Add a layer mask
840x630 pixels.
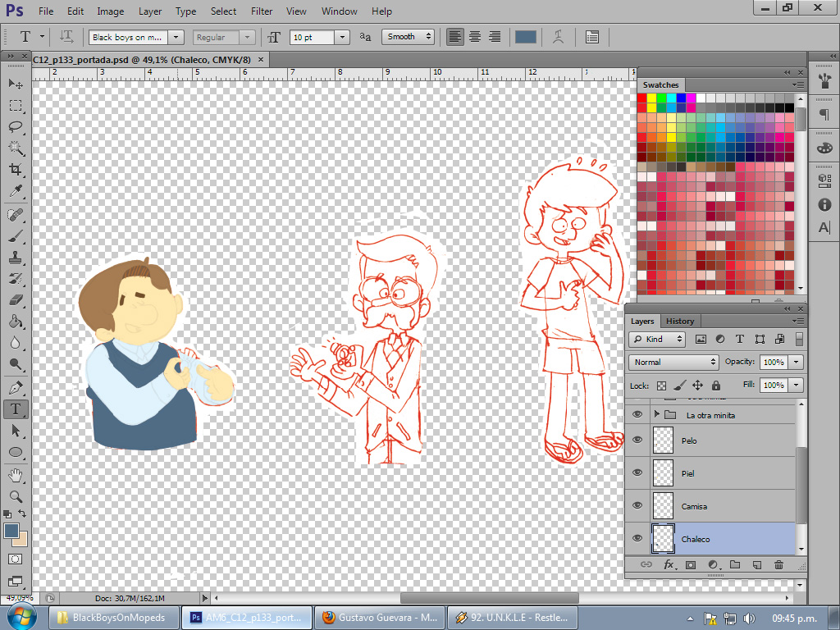[x=691, y=564]
